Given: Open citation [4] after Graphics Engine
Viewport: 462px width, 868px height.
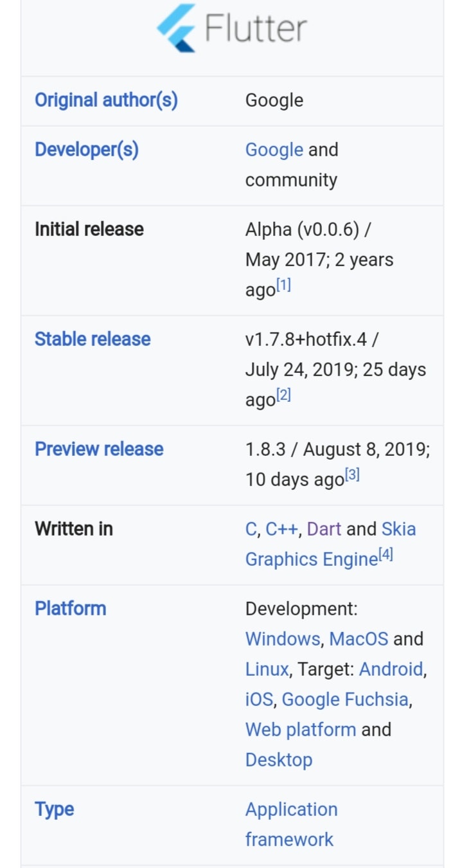Looking at the screenshot, I should (x=386, y=555).
